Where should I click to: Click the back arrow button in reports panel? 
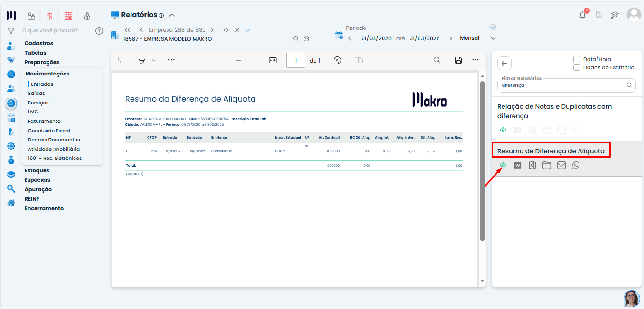click(x=504, y=64)
